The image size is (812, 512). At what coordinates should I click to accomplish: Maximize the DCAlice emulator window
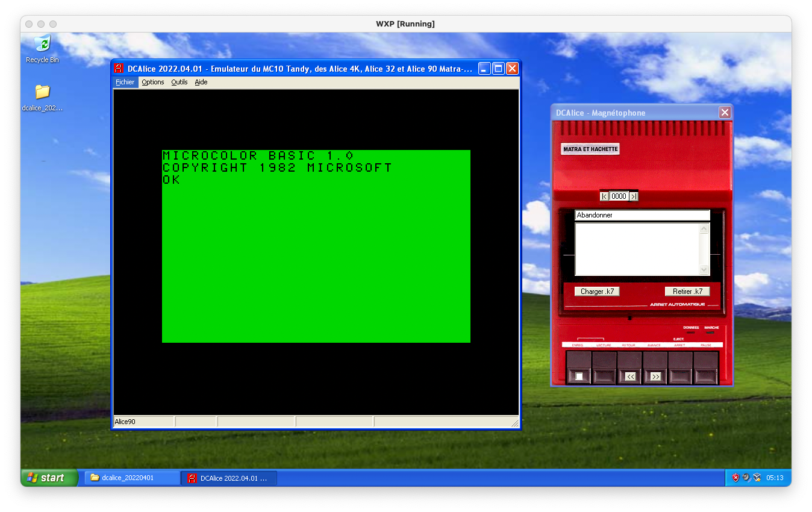(x=498, y=69)
